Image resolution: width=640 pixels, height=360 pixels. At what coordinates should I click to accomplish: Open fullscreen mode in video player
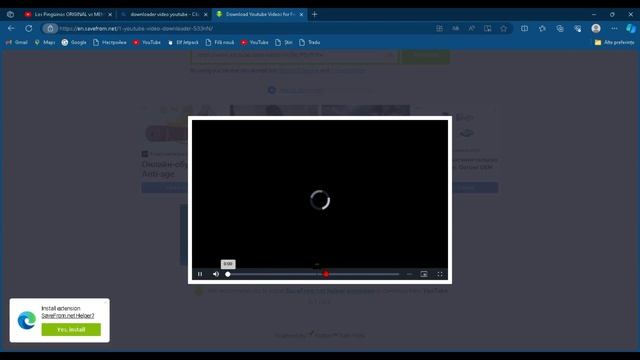[x=440, y=274]
